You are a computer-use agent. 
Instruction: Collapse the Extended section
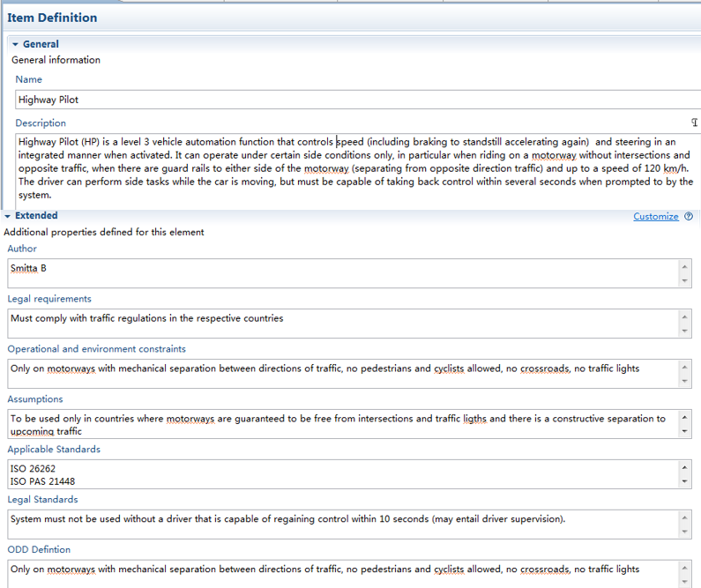pos(8,216)
